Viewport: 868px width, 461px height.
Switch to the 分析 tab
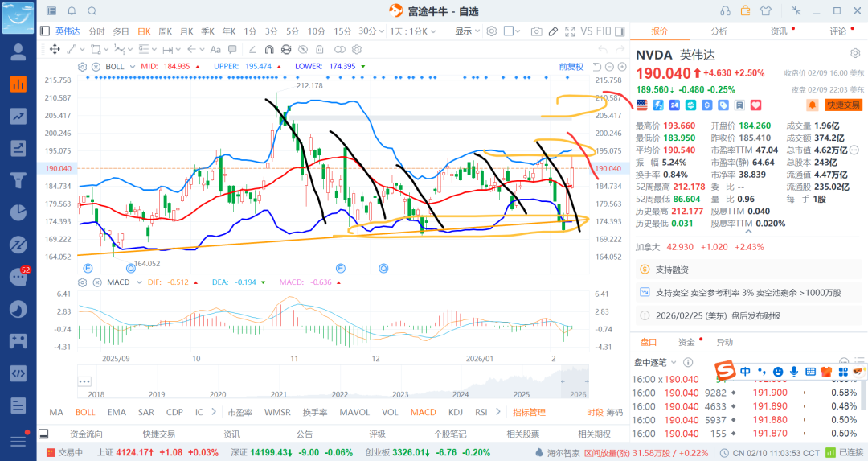[x=719, y=31]
